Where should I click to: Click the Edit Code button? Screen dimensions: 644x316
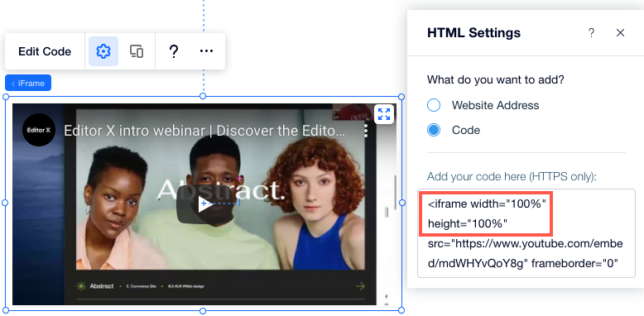(45, 51)
